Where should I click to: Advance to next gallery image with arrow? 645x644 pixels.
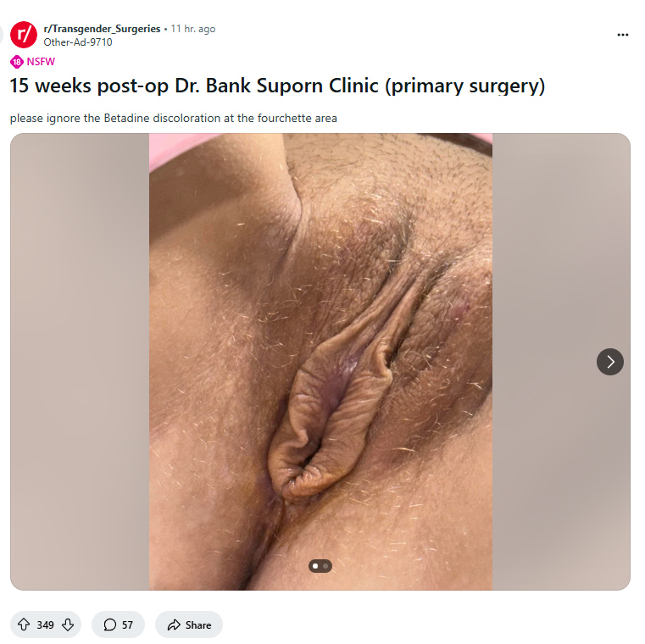[609, 362]
